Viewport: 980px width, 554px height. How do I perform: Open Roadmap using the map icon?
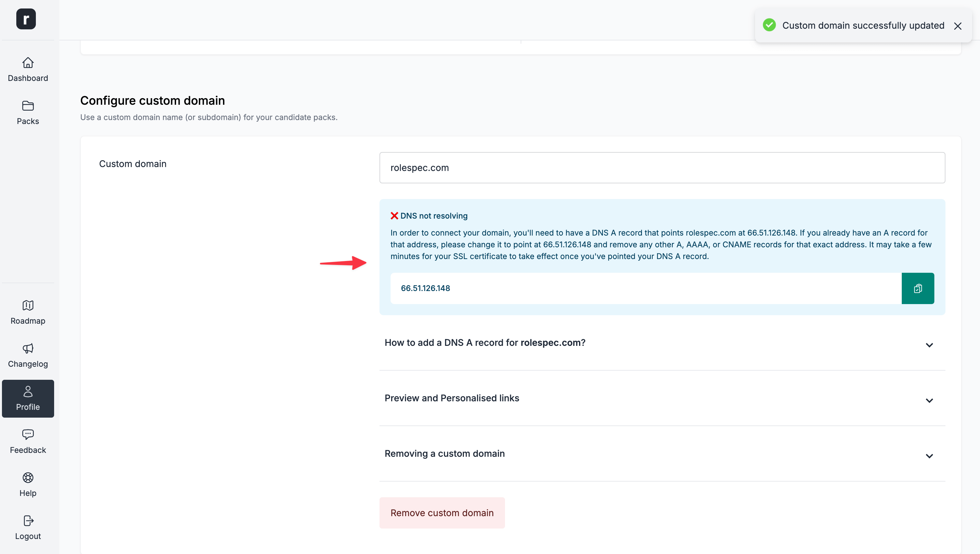point(28,305)
